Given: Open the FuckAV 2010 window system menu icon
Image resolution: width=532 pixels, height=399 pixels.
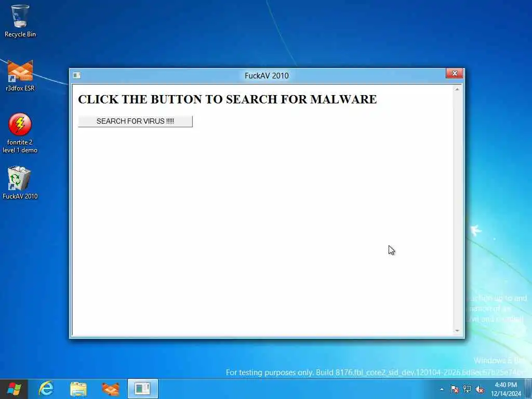Looking at the screenshot, I should pos(77,75).
